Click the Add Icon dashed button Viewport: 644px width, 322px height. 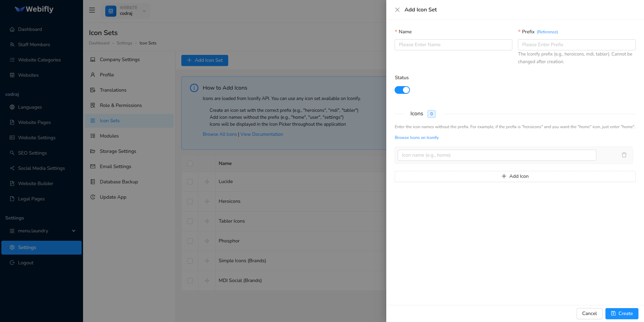pos(515,176)
